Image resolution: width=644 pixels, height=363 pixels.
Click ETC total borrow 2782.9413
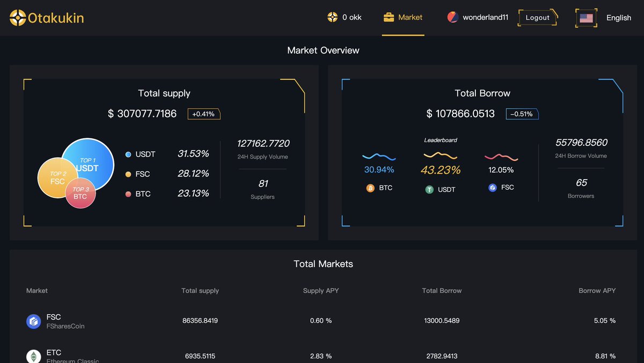(442, 356)
